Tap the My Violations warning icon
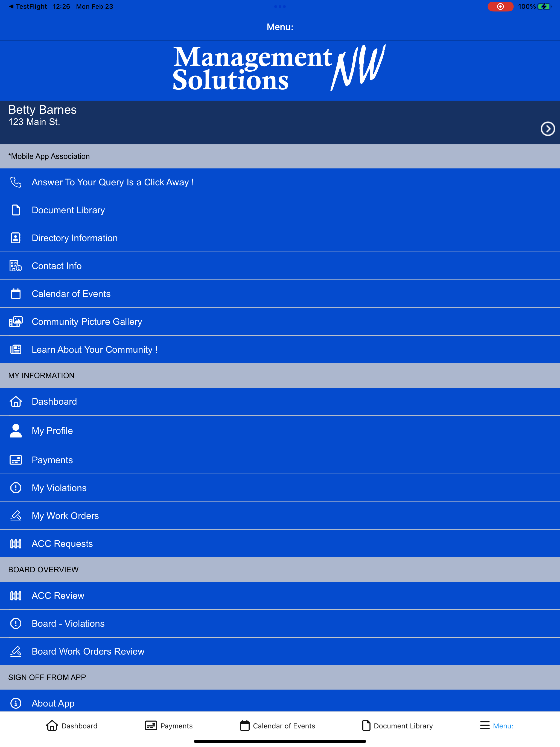The width and height of the screenshot is (560, 747). pyautogui.click(x=16, y=488)
